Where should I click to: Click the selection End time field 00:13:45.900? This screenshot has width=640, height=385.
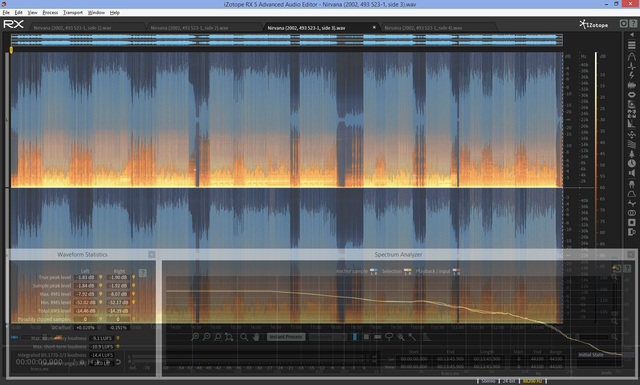[450, 359]
